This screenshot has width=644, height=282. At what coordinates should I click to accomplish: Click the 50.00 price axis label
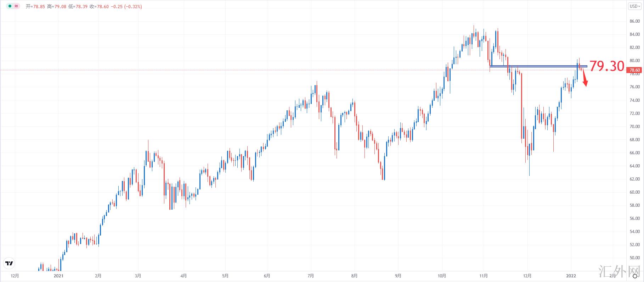[x=634, y=258]
